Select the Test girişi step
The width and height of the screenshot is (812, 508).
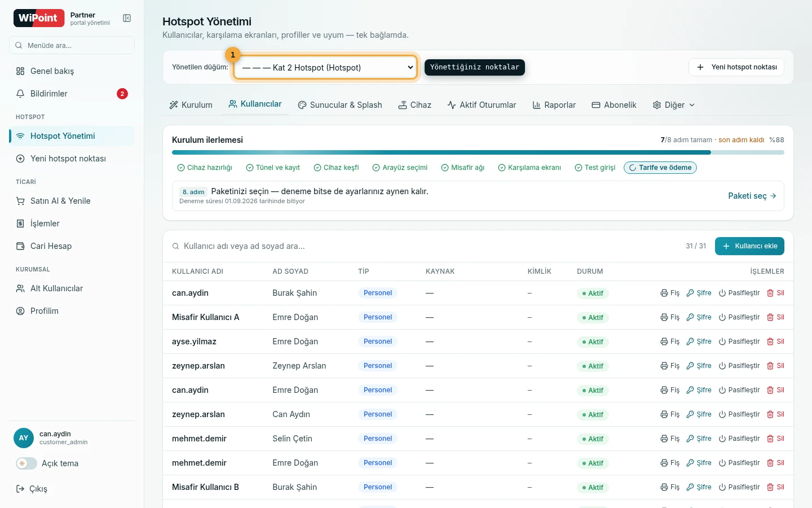point(595,168)
